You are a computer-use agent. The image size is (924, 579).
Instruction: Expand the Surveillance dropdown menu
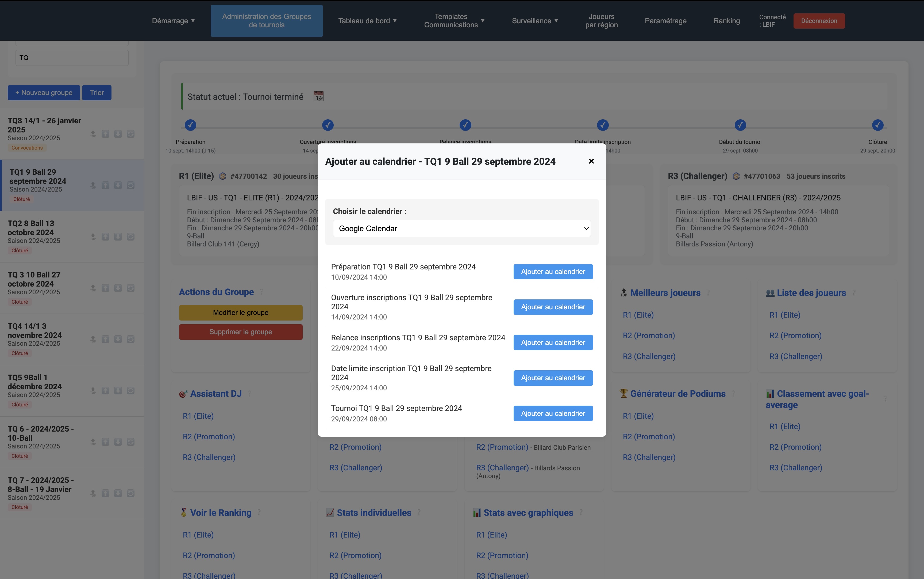point(534,21)
